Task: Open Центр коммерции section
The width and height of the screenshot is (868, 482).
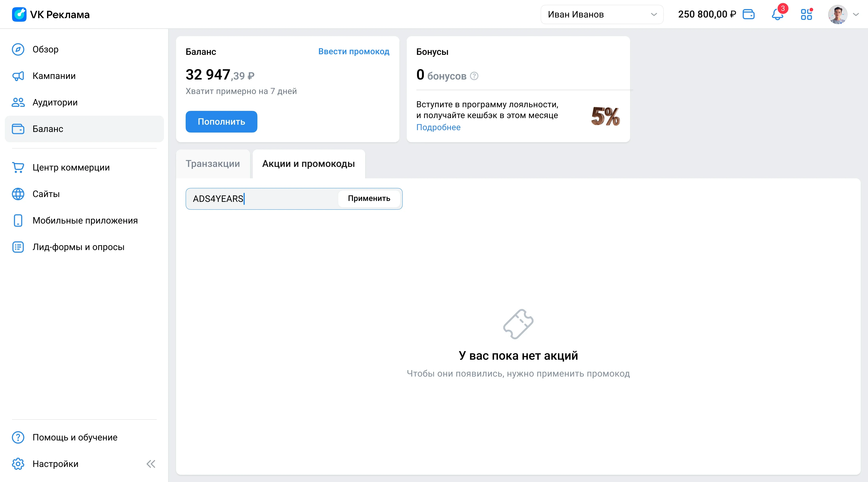Action: (x=84, y=167)
